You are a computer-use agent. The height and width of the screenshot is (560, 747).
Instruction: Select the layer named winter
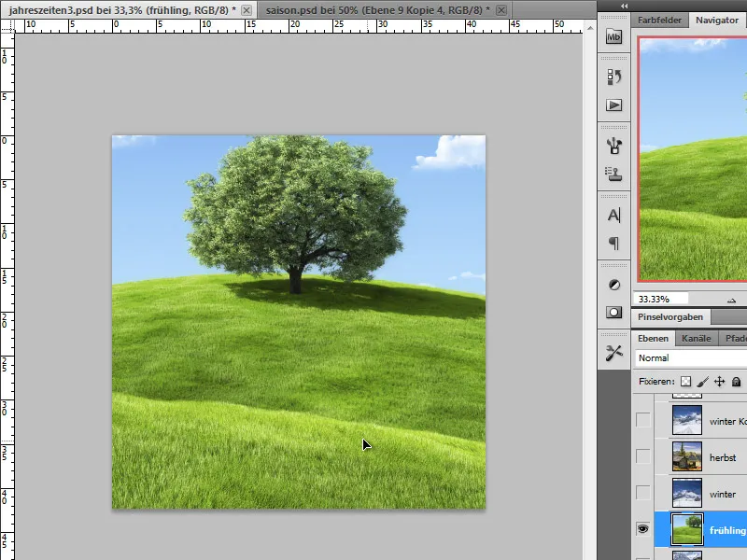point(723,495)
